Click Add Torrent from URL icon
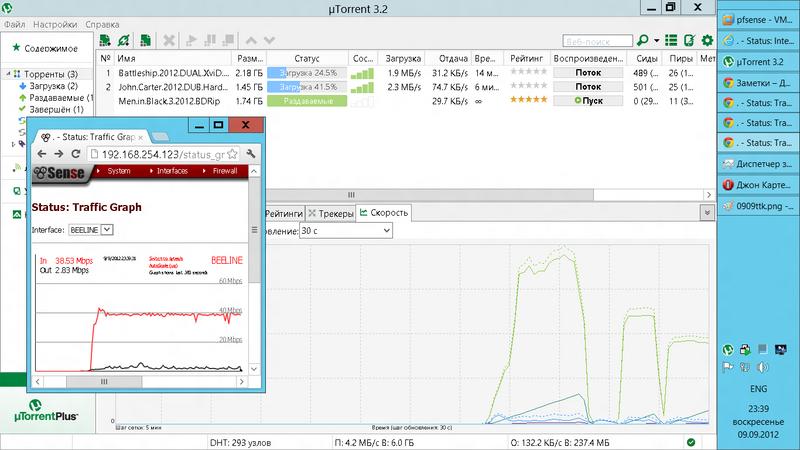The image size is (800, 450). (123, 40)
